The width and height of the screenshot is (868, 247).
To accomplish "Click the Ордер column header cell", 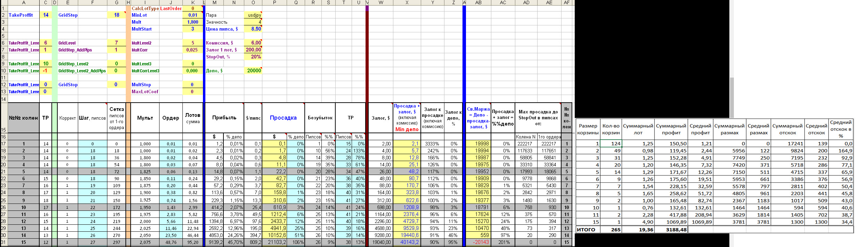I will coord(171,118).
